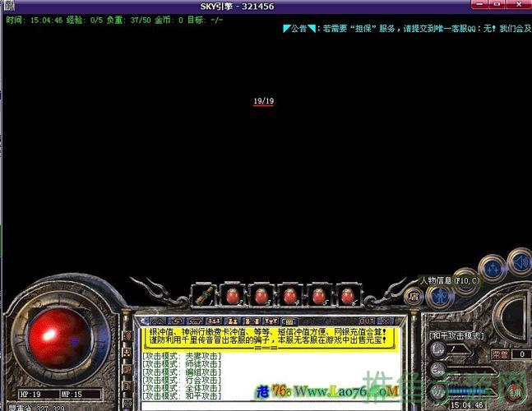Open the shop via the 店 round button
Viewport: 532px width, 411px height.
(413, 296)
